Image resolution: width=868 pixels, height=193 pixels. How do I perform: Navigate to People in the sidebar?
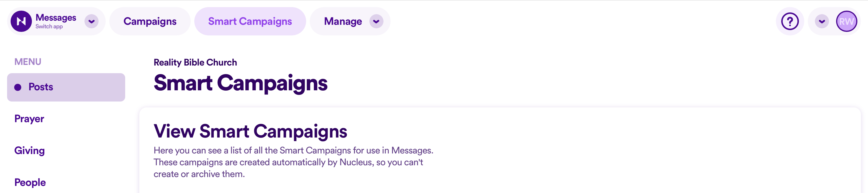tap(30, 182)
